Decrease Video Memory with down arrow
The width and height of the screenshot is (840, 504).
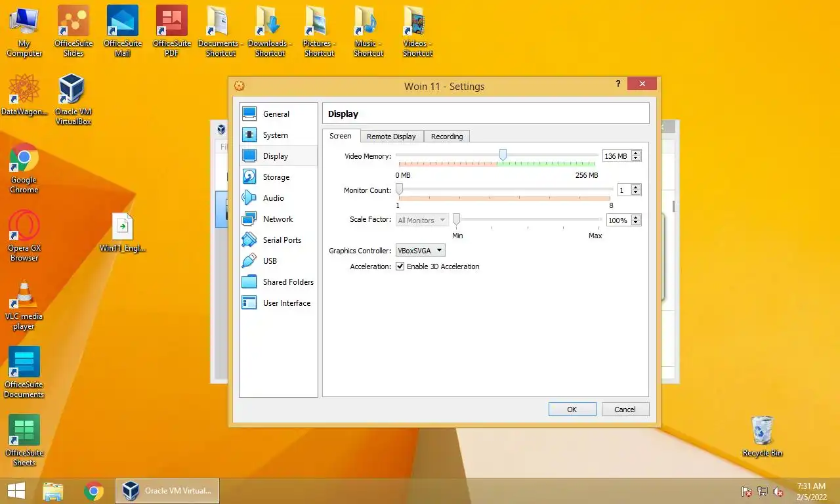[635, 159]
